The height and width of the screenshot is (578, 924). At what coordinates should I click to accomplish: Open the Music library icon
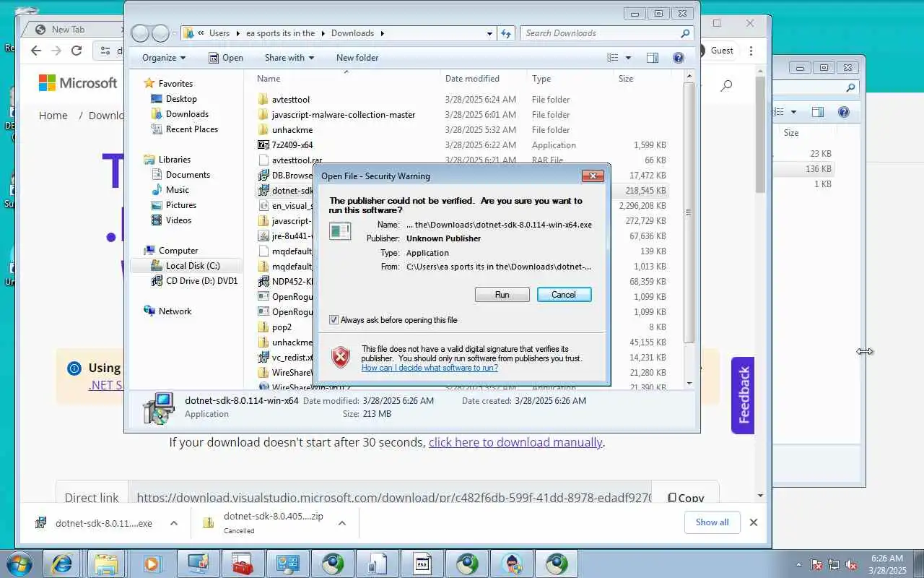click(x=157, y=190)
